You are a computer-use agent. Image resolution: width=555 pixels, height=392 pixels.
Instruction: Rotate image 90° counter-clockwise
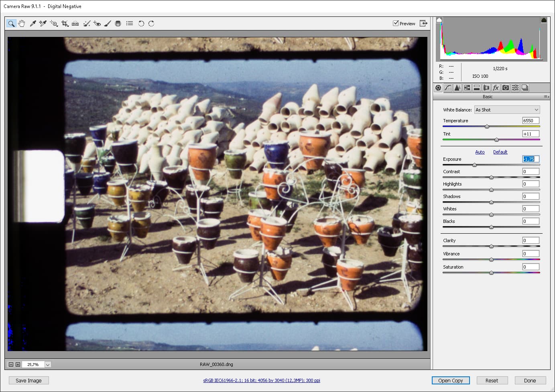point(141,24)
